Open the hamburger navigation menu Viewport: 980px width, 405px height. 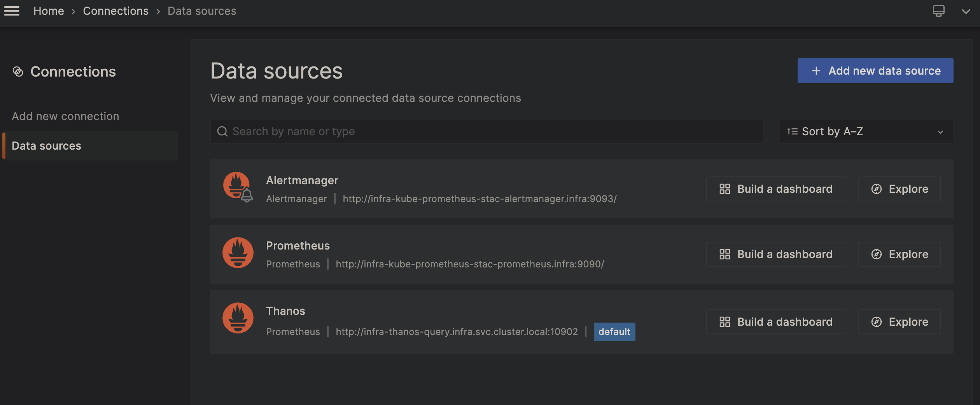click(x=12, y=11)
